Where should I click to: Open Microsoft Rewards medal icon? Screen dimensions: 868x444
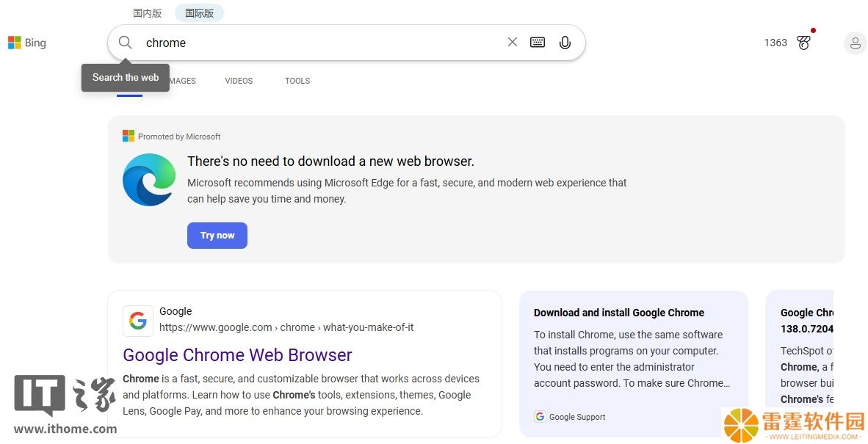coord(804,43)
